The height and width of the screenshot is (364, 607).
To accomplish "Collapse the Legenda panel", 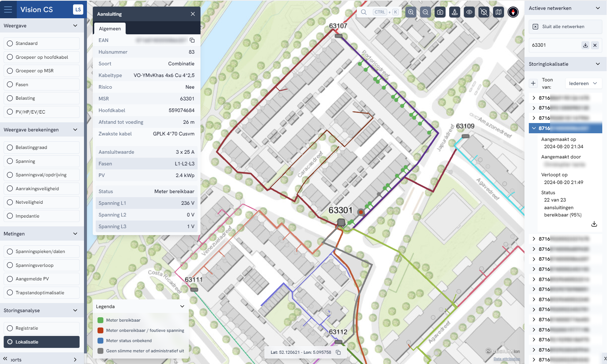I will click(x=182, y=306).
